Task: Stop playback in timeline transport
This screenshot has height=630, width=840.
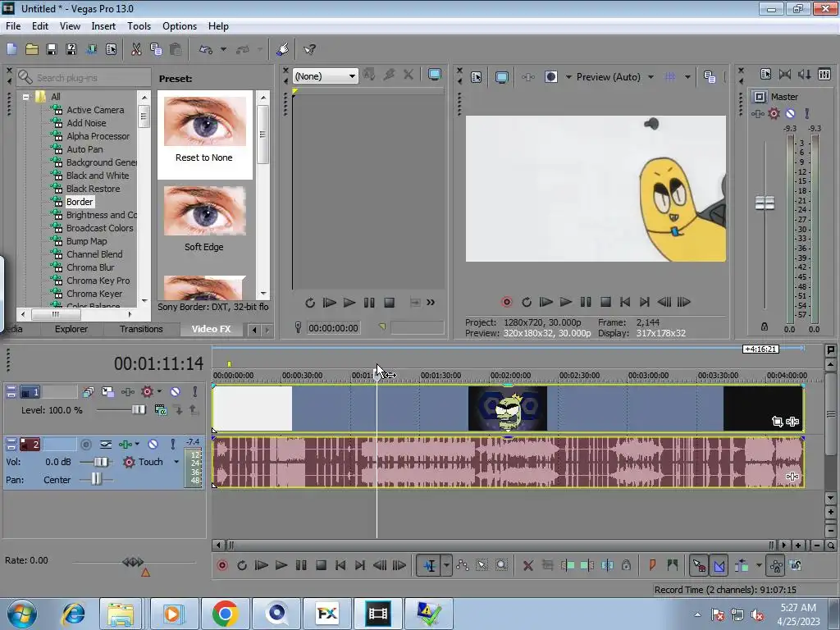Action: (321, 565)
